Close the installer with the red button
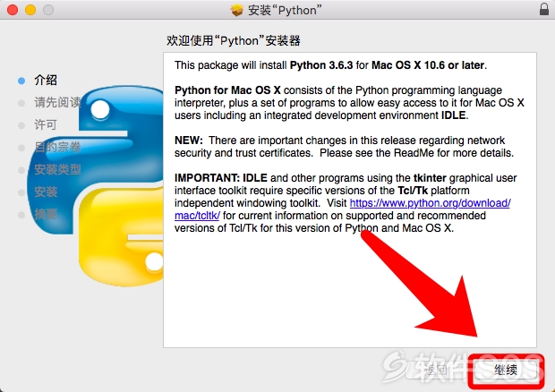The height and width of the screenshot is (392, 555). [x=13, y=10]
